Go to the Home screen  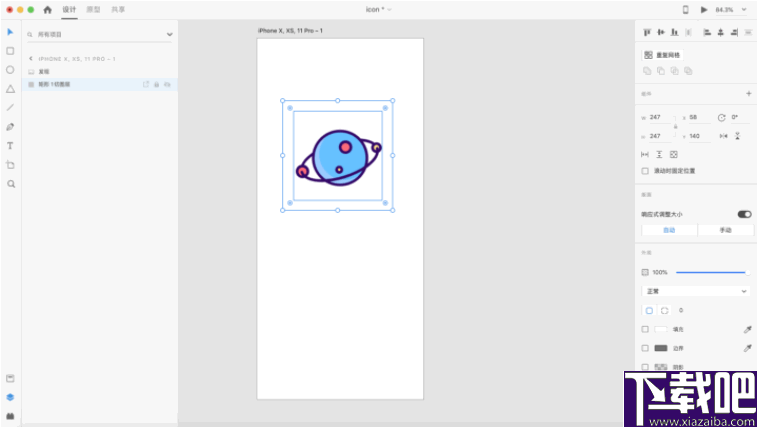pos(47,10)
